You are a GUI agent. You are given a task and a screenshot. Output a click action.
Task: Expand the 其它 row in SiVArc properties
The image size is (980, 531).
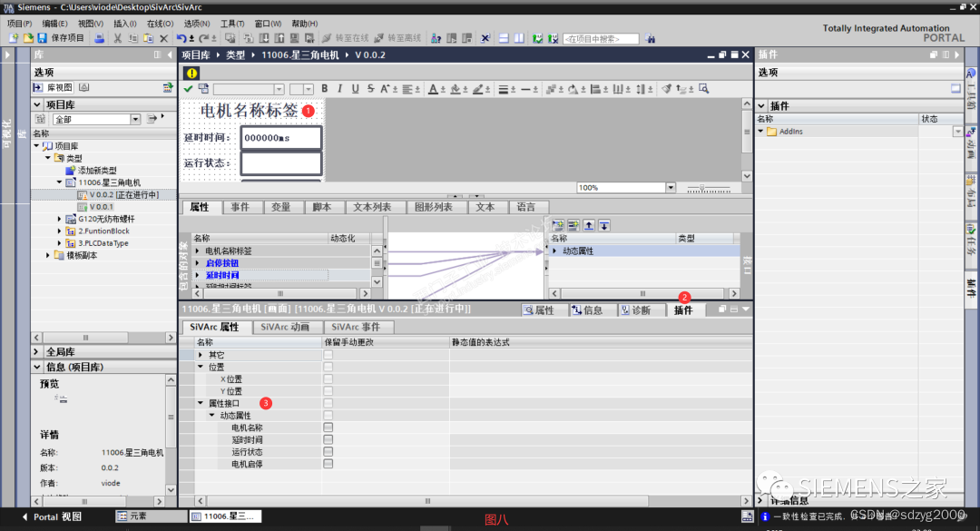201,355
